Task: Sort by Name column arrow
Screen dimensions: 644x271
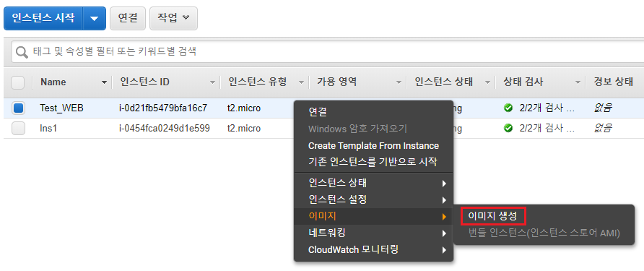Action: click(x=104, y=82)
